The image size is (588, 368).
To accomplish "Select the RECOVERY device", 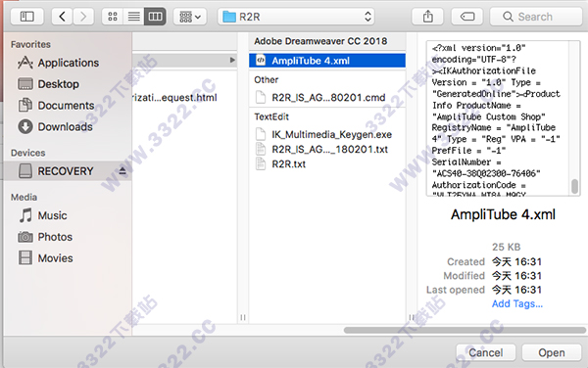I will click(68, 171).
